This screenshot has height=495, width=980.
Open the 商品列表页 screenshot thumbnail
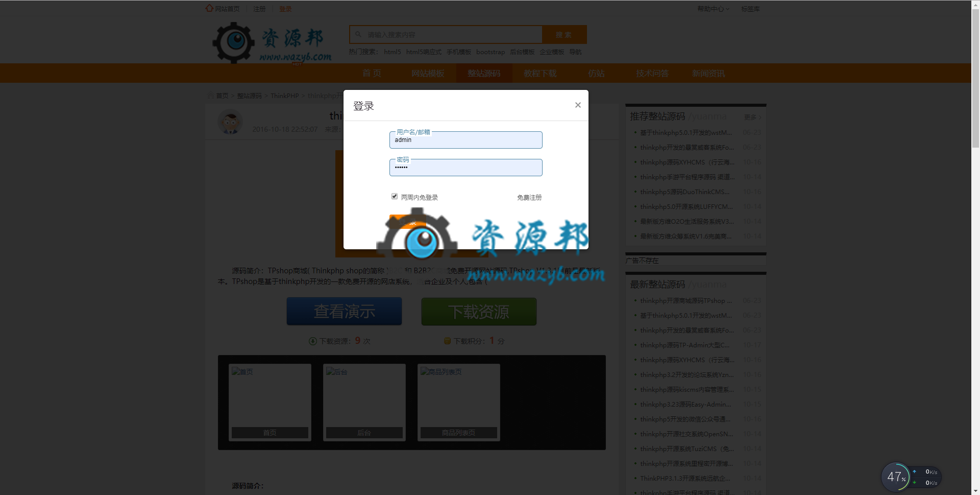point(459,402)
